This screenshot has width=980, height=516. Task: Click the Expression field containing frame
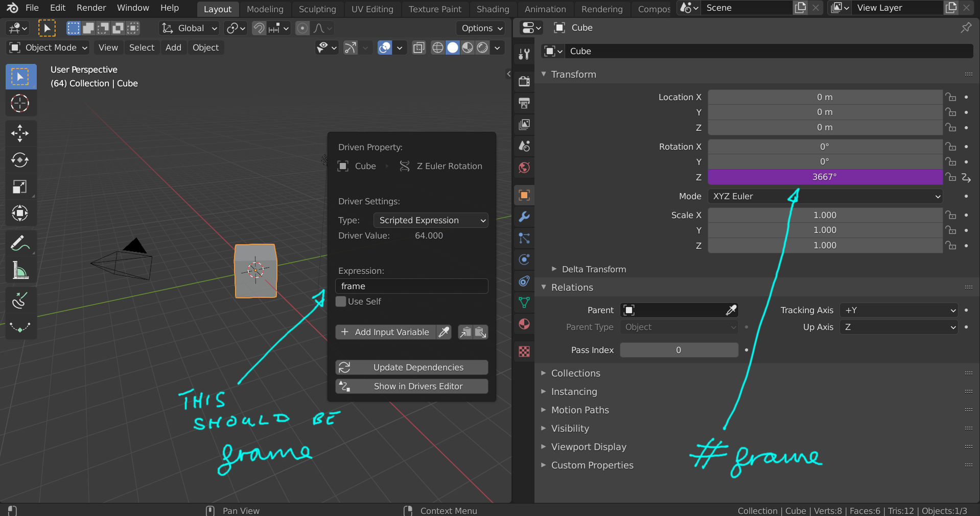click(x=411, y=286)
